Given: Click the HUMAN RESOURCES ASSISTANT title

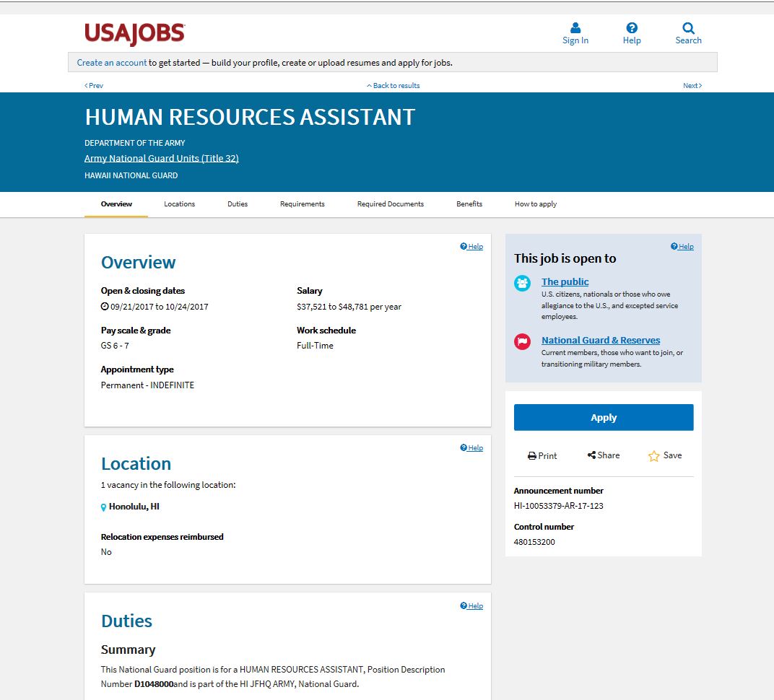Looking at the screenshot, I should [x=250, y=118].
